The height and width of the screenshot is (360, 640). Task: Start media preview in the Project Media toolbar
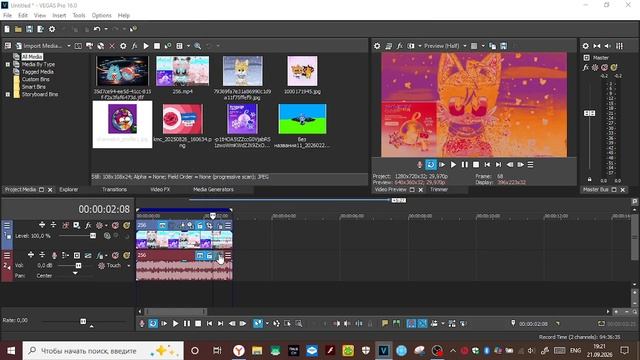pyautogui.click(x=146, y=46)
